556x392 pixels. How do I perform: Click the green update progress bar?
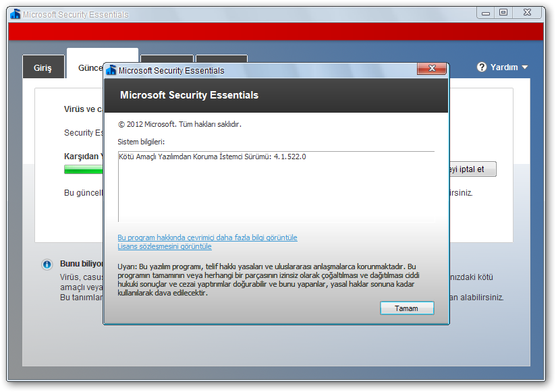coord(83,170)
